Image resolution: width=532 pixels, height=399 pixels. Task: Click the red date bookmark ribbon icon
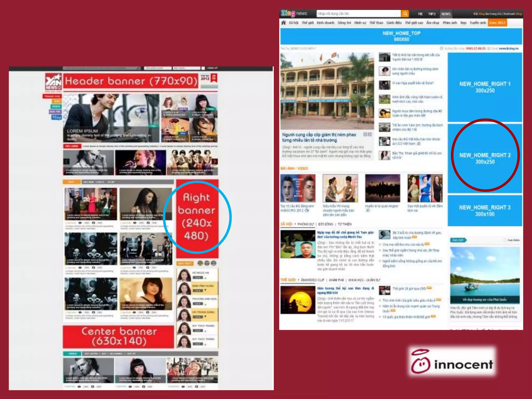[214, 78]
